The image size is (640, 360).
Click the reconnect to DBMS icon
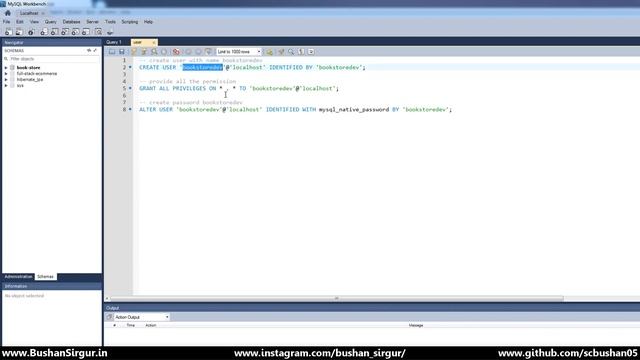(110, 32)
